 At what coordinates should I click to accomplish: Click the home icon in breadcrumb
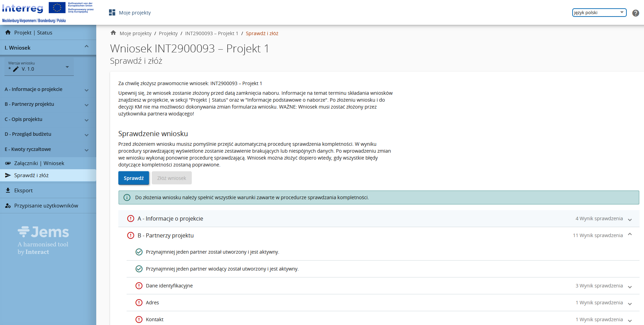113,33
